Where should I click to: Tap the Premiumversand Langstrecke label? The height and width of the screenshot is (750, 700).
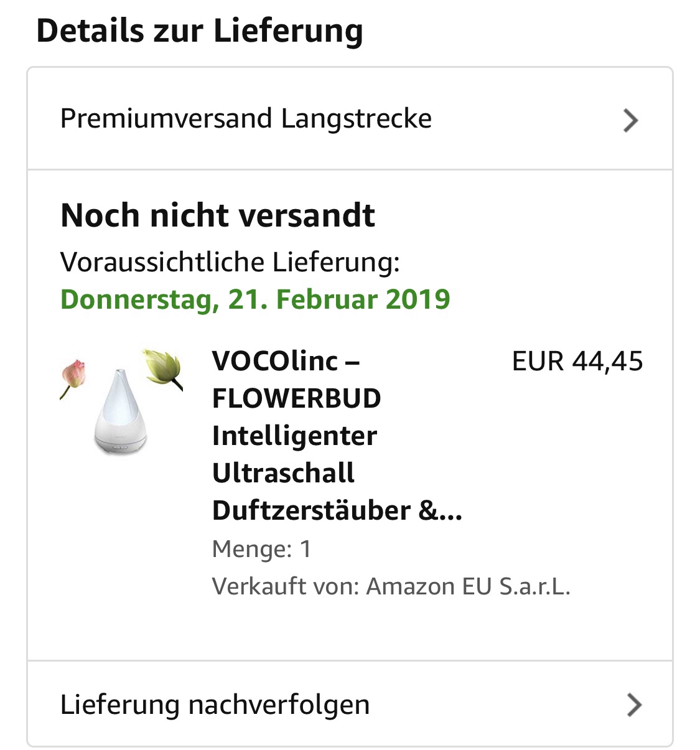click(x=246, y=119)
